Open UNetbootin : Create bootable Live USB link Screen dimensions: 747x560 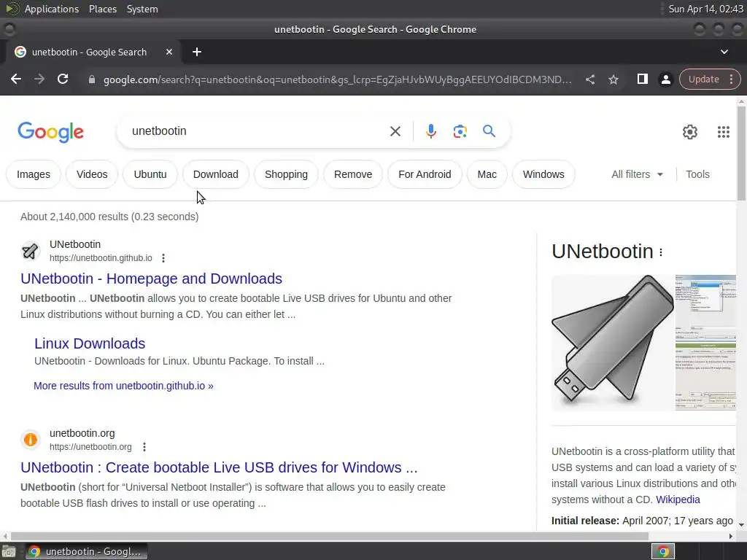point(219,467)
